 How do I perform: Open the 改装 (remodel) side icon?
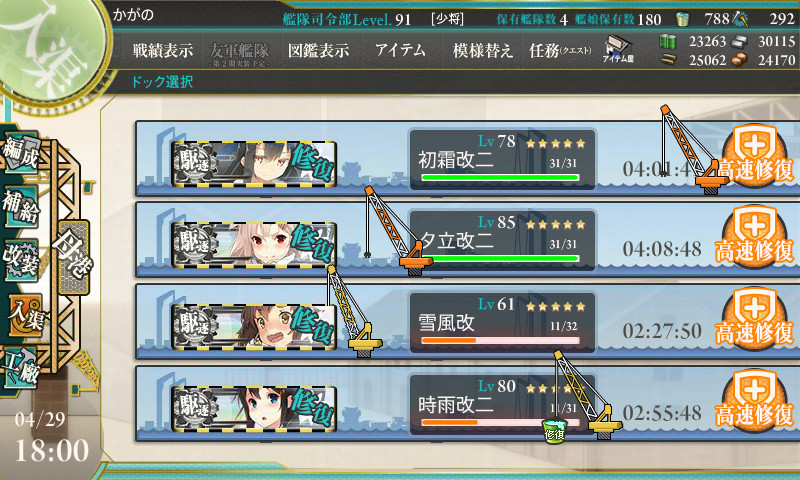(21, 260)
